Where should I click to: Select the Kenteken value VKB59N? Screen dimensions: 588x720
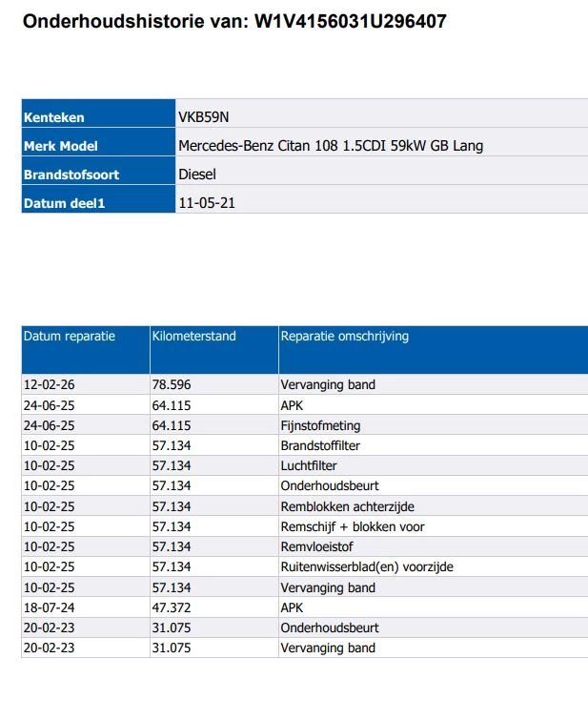pyautogui.click(x=203, y=117)
